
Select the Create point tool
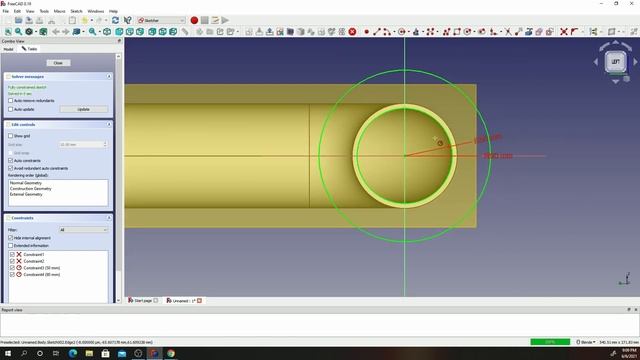tap(367, 32)
